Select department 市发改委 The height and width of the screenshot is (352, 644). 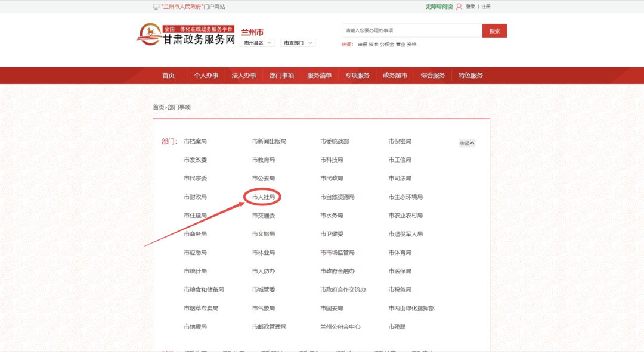click(x=195, y=160)
